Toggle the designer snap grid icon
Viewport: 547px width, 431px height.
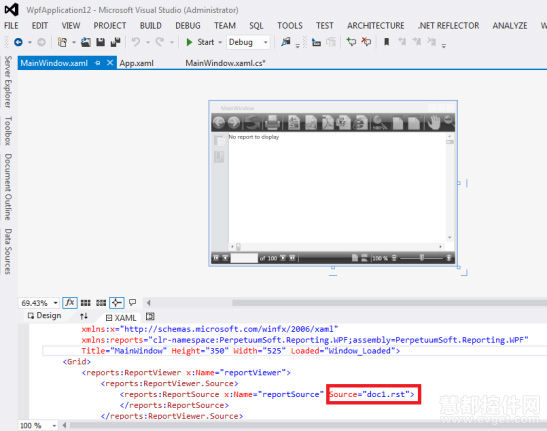(x=85, y=303)
